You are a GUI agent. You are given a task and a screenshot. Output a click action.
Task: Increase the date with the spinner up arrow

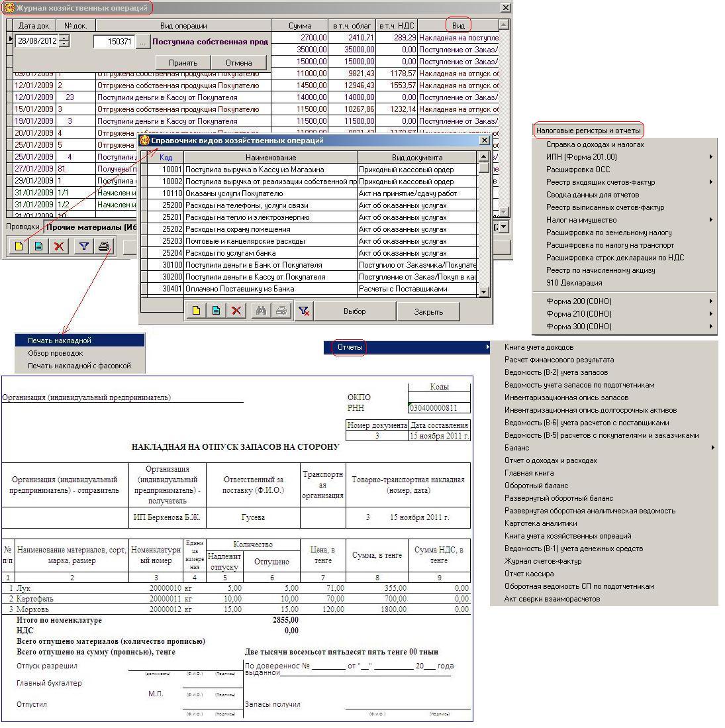tap(64, 38)
